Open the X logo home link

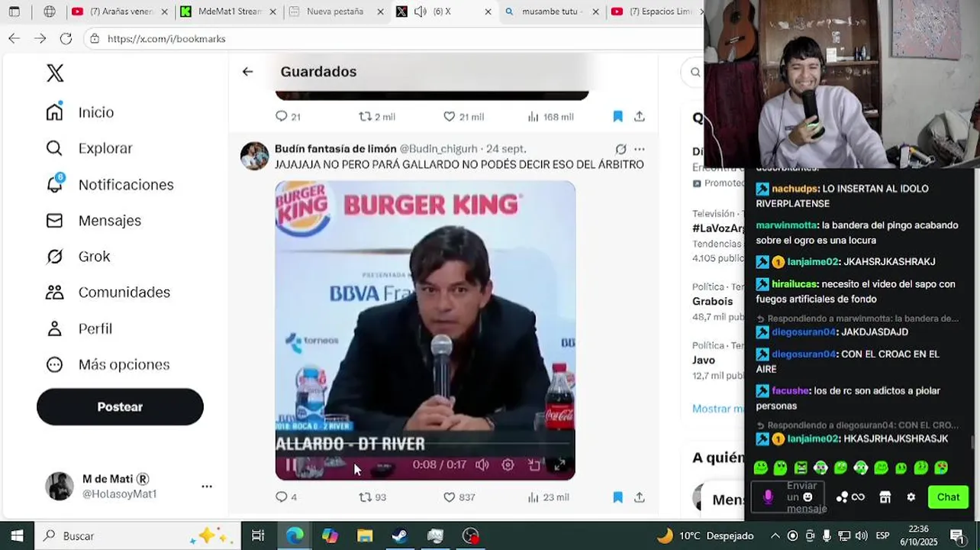pos(55,73)
